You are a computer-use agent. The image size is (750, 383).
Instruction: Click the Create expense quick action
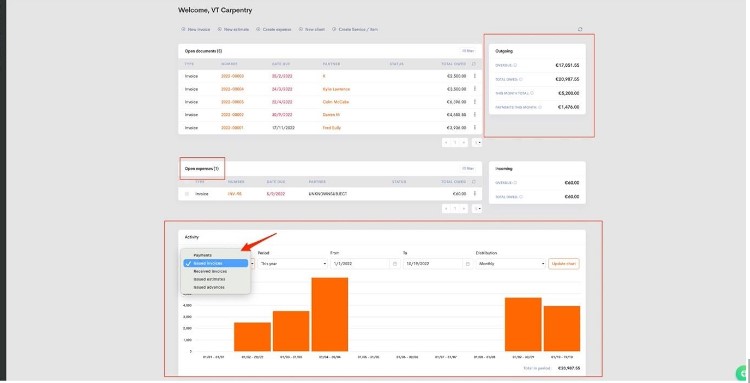click(x=274, y=30)
